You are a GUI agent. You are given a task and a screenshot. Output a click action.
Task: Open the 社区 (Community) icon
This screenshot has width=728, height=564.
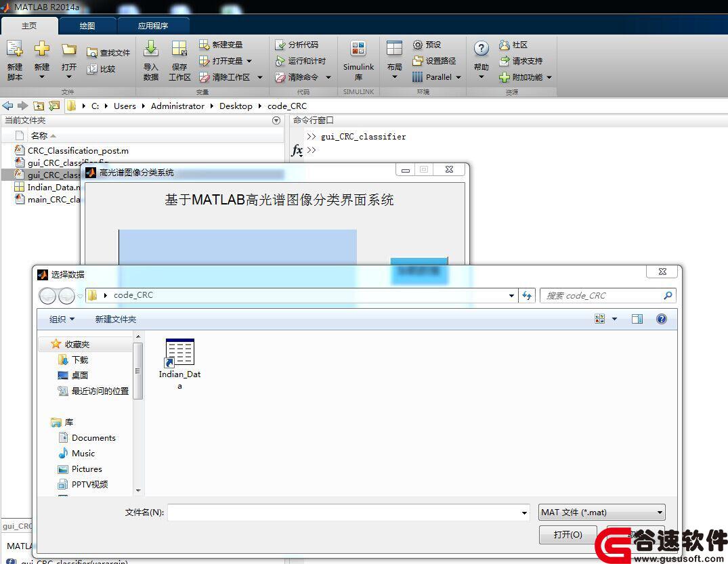tap(505, 45)
